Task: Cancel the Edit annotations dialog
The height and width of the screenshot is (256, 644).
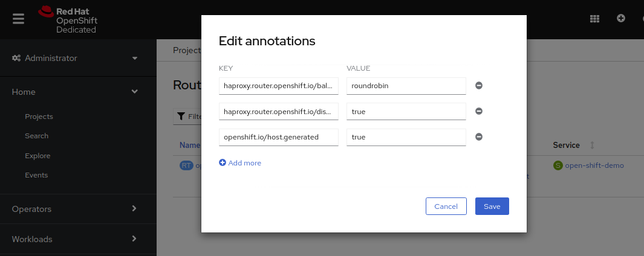Action: click(x=446, y=206)
